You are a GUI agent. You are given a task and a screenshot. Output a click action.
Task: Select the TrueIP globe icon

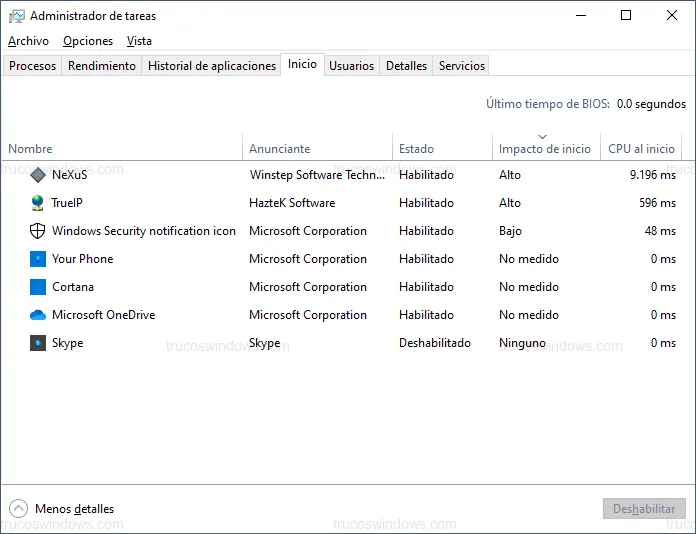[38, 203]
